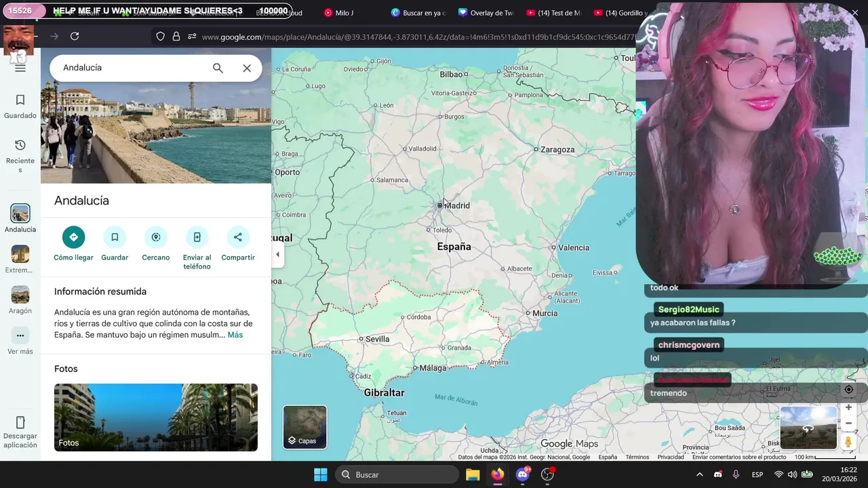This screenshot has width=868, height=488.
Task: Open File Explorer from taskbar
Action: 473,474
